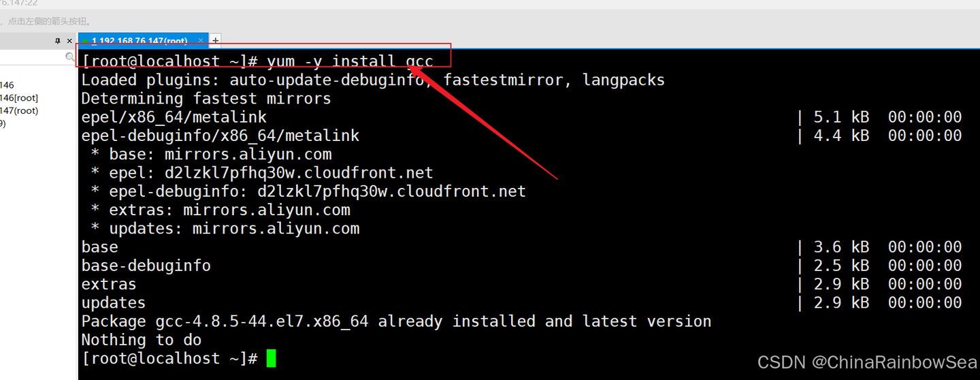This screenshot has width=980, height=380.
Task: Click the last root@localhost shell prompt
Action: point(169,358)
